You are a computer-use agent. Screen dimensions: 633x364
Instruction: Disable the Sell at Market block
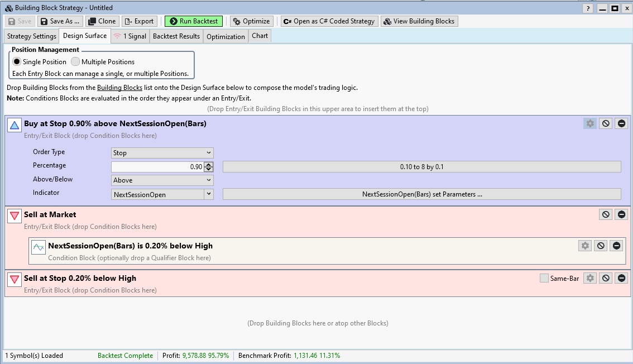(606, 214)
